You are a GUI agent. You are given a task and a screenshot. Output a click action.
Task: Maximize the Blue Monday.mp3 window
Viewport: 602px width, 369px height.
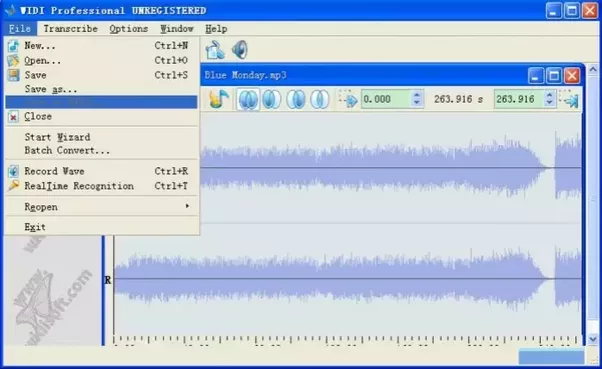(x=554, y=76)
